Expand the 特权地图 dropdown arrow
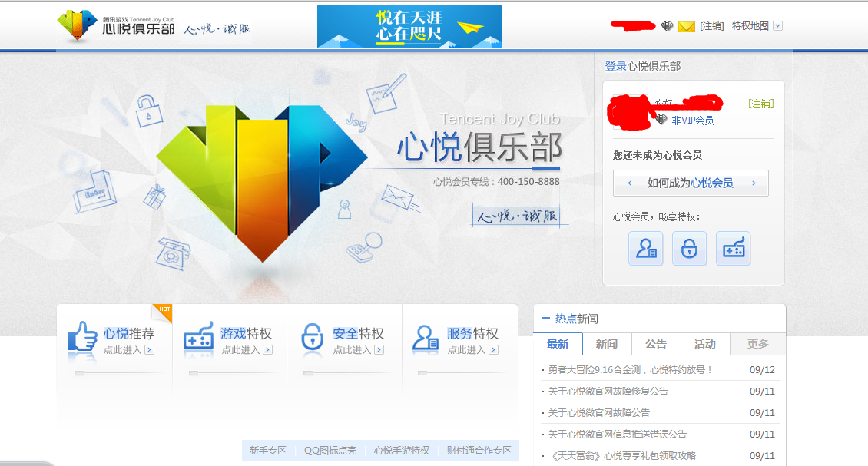Image resolution: width=868 pixels, height=466 pixels. coord(778,26)
